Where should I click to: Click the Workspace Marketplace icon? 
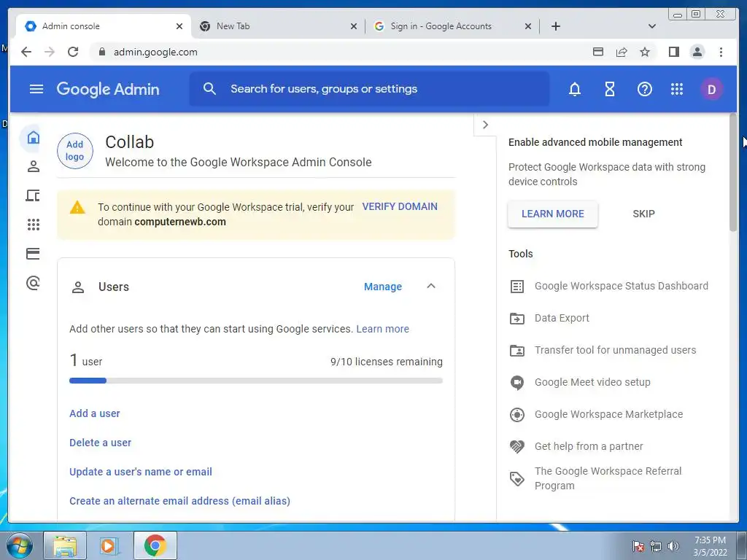click(517, 415)
